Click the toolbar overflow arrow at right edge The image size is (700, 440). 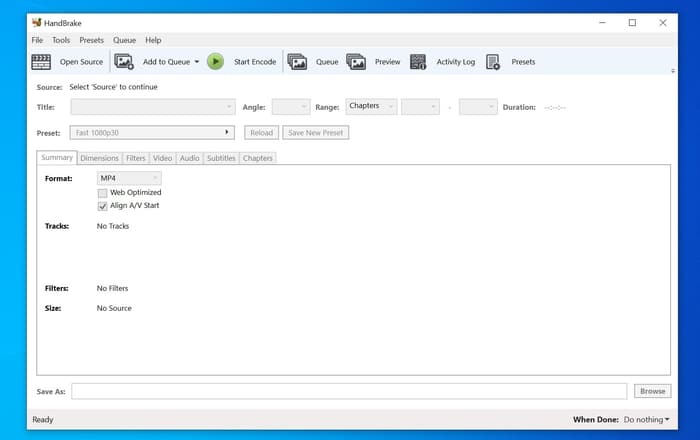673,71
